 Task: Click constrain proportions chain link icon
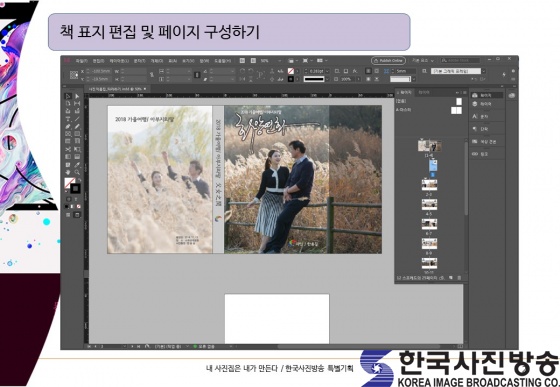point(152,74)
